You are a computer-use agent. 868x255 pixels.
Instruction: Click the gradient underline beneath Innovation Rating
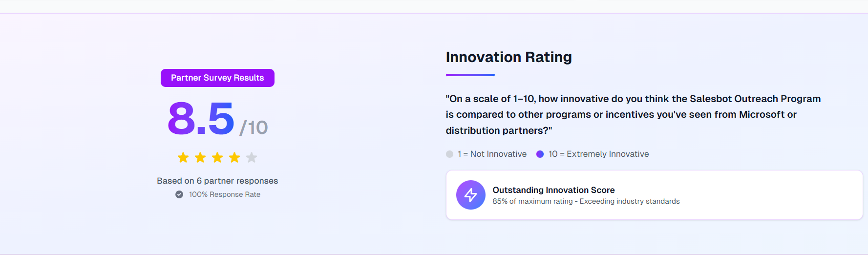click(470, 75)
